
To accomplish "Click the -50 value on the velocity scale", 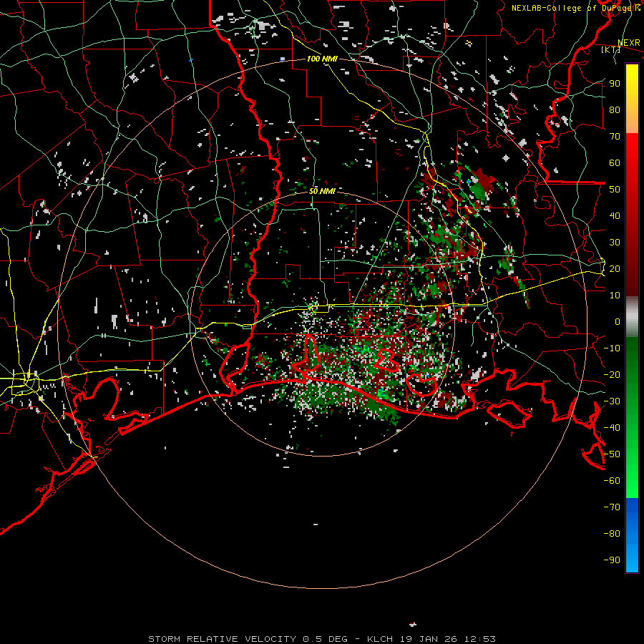I will click(612, 454).
